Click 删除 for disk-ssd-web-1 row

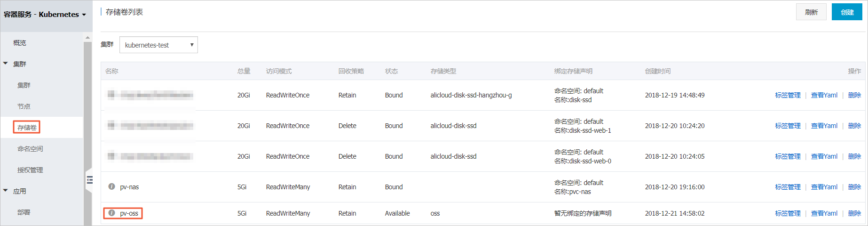tap(854, 126)
